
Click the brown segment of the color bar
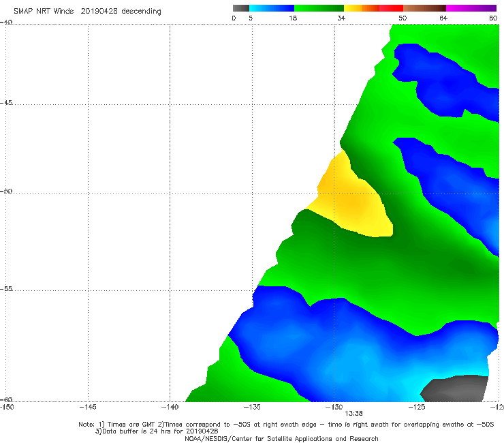[x=424, y=8]
